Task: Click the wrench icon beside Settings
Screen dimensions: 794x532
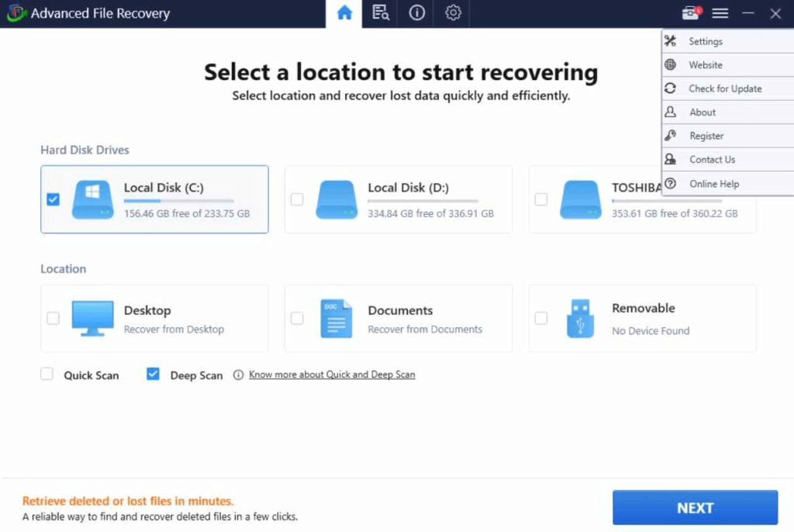Action: pyautogui.click(x=671, y=40)
